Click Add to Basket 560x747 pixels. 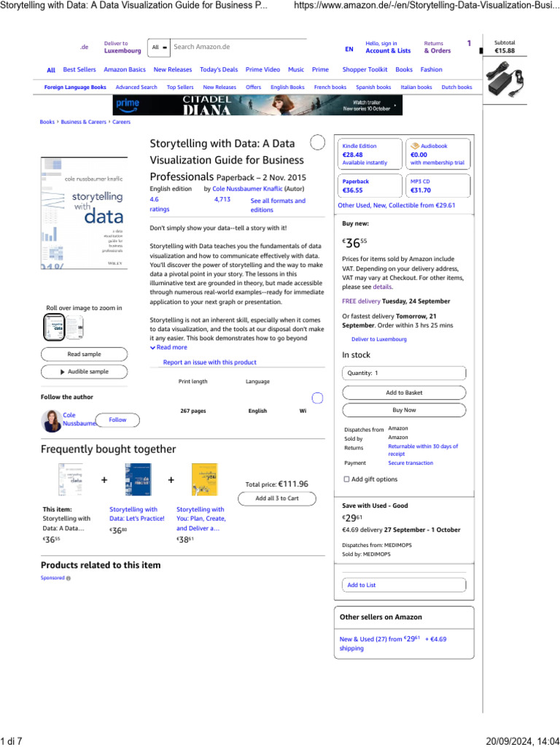(x=404, y=392)
